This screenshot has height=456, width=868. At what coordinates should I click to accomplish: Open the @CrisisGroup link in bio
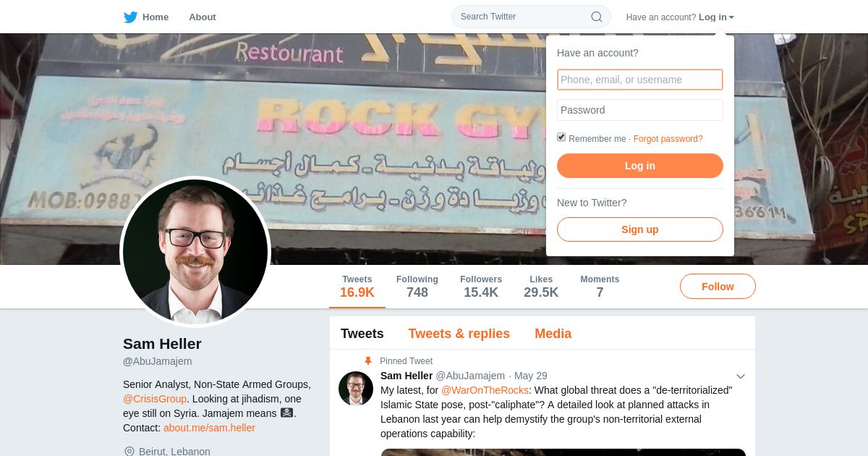[155, 399]
